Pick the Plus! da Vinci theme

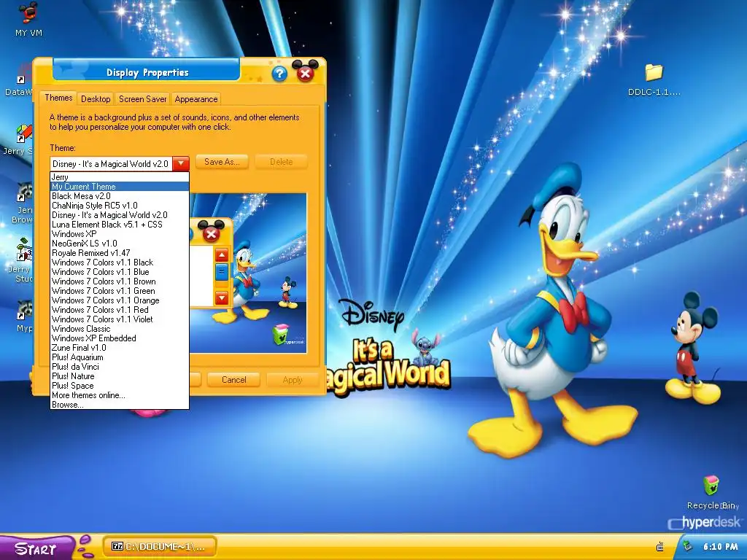[x=120, y=367]
